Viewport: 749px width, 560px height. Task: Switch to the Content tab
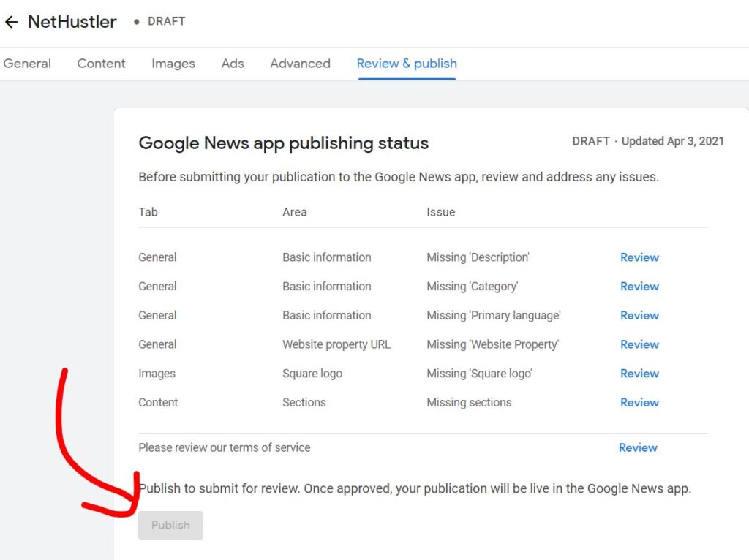[101, 64]
